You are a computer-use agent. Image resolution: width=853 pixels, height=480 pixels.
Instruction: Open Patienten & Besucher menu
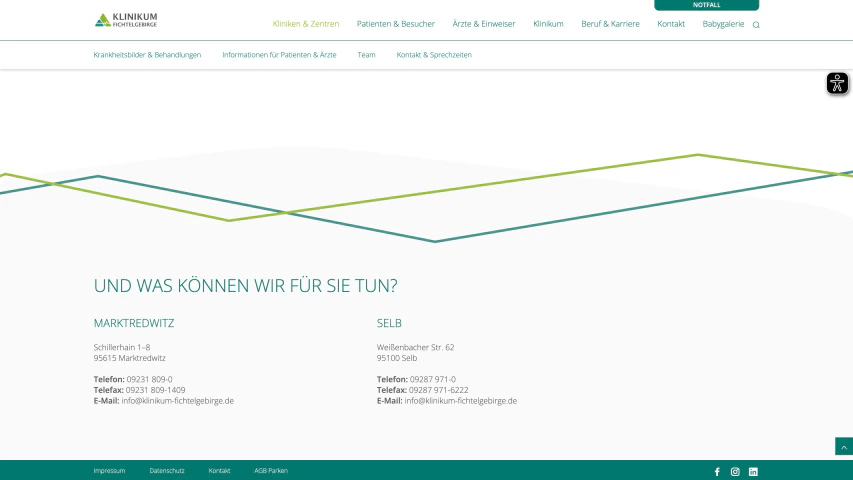[395, 24]
